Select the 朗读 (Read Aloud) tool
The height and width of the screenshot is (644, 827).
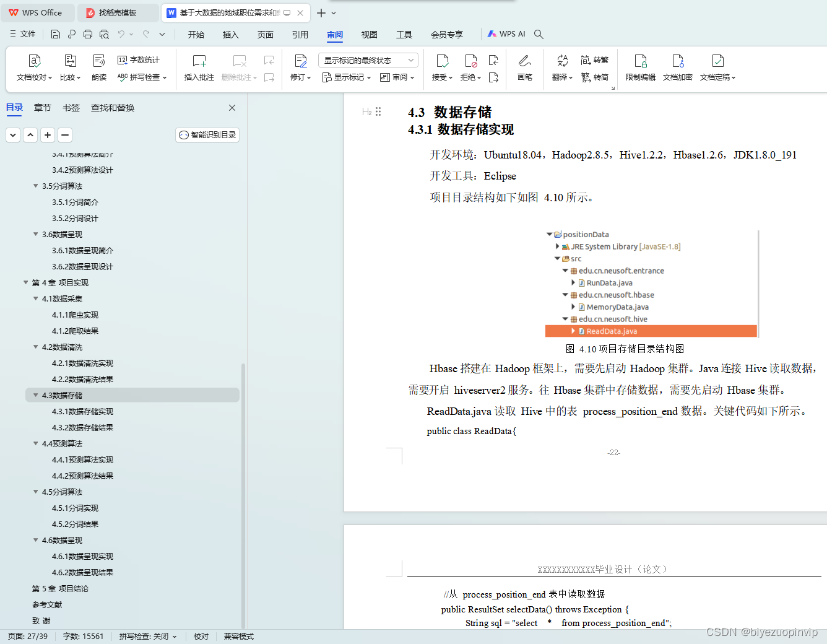coord(98,66)
